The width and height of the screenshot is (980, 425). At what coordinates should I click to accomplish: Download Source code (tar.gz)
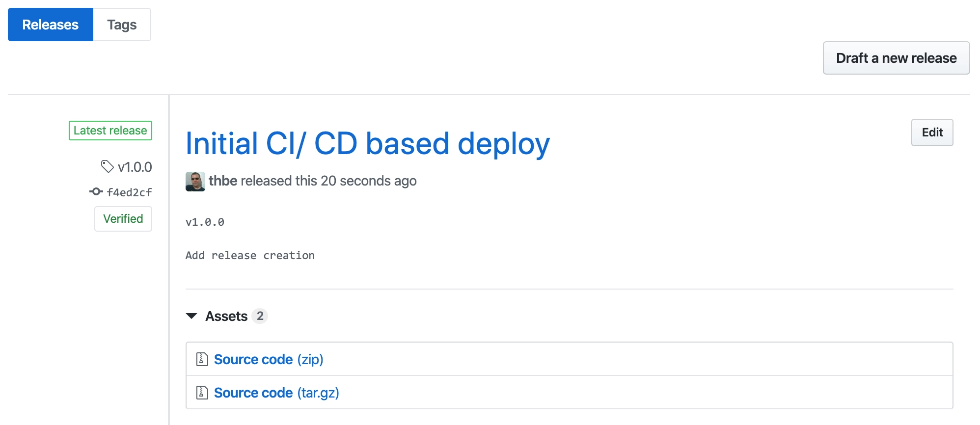pyautogui.click(x=276, y=393)
